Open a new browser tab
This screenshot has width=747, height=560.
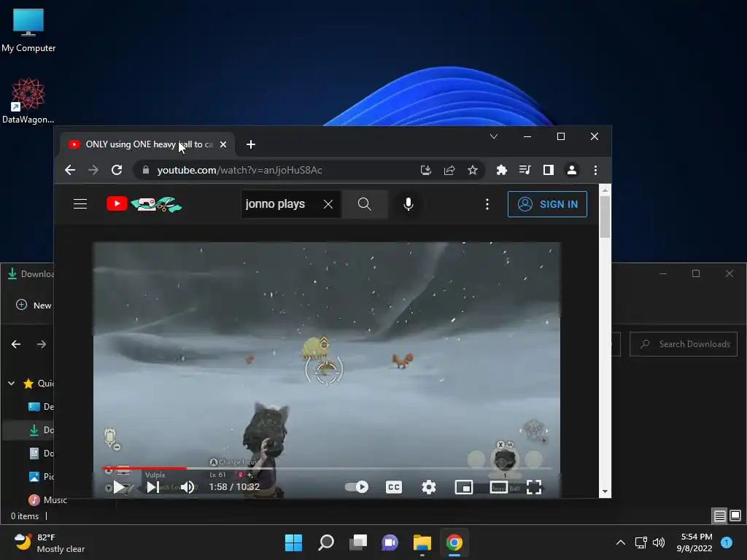point(251,144)
